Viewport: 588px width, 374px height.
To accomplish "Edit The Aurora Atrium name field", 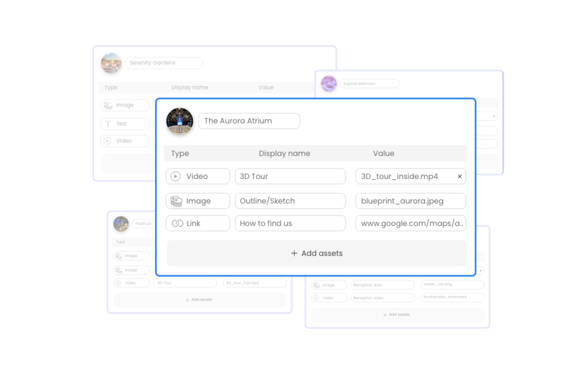I will 249,121.
